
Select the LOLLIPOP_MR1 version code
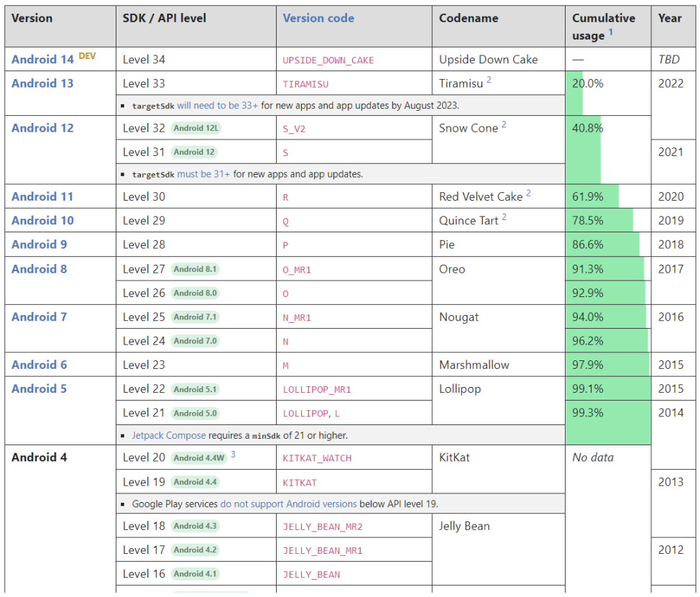click(x=317, y=390)
